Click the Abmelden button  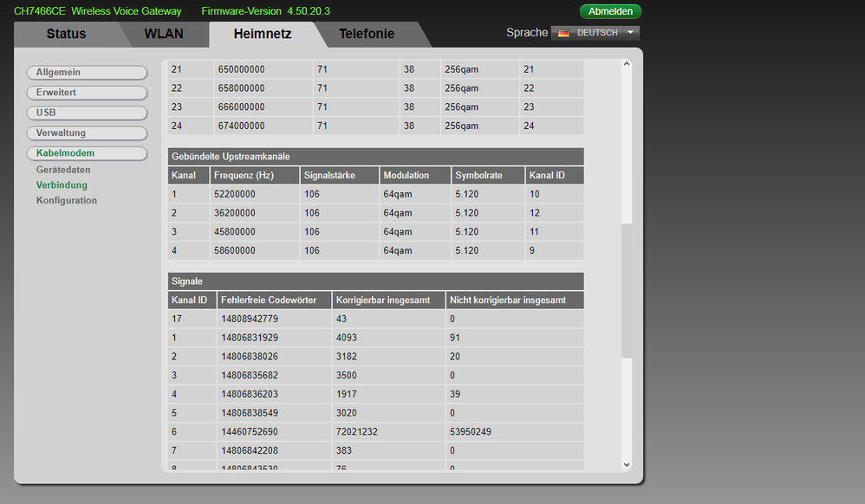(610, 11)
